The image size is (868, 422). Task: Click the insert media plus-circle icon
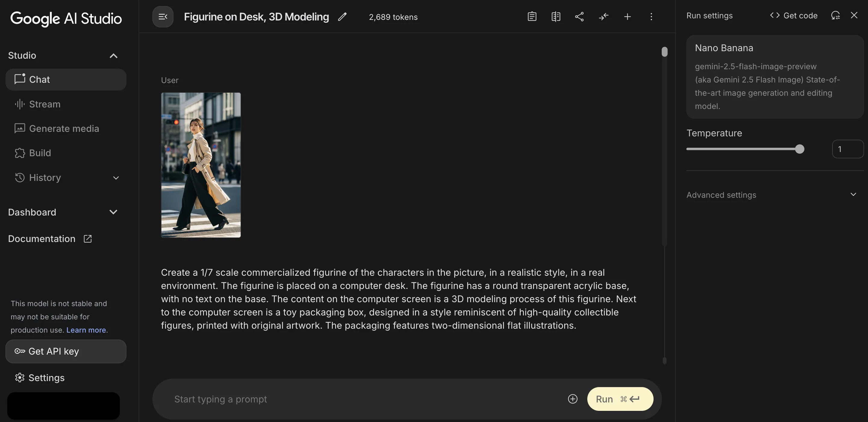[573, 399]
